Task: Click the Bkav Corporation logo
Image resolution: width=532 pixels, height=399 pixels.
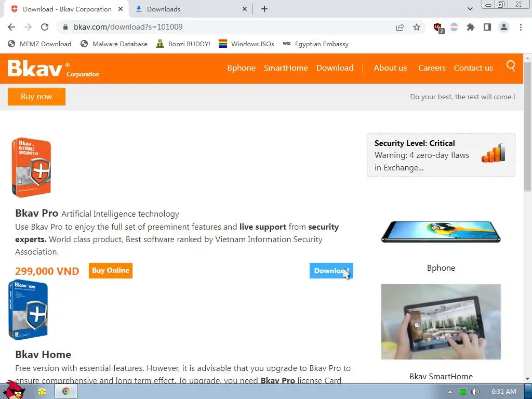Action: pyautogui.click(x=54, y=69)
